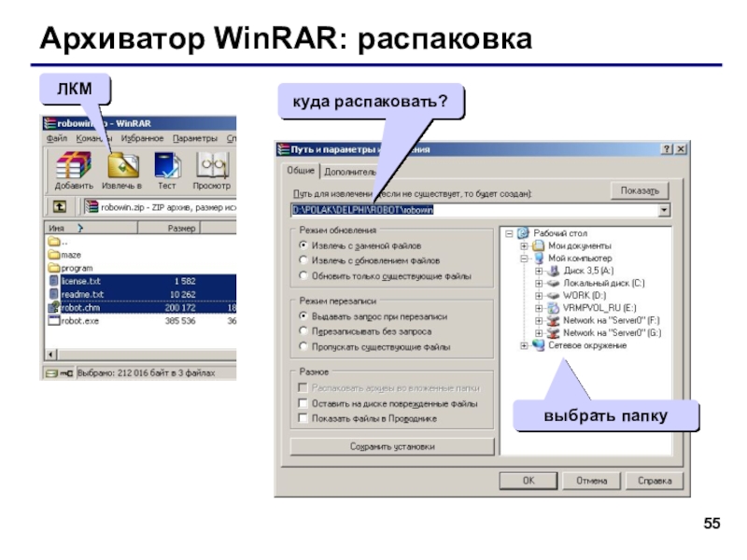Click the Справка help button
Viewport: 747px width, 560px height.
pyautogui.click(x=655, y=481)
